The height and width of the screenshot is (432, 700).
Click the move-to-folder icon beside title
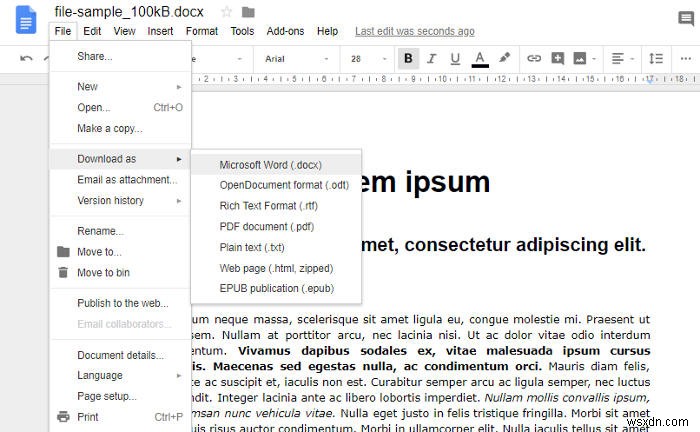(248, 12)
